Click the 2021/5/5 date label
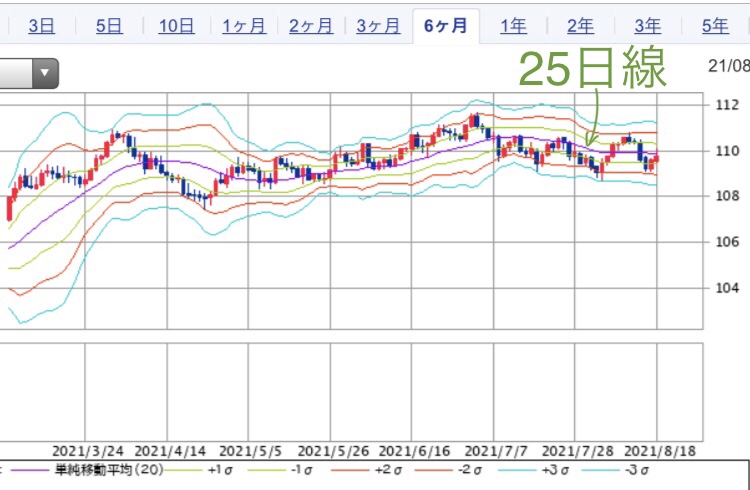The image size is (750, 490). pyautogui.click(x=250, y=451)
